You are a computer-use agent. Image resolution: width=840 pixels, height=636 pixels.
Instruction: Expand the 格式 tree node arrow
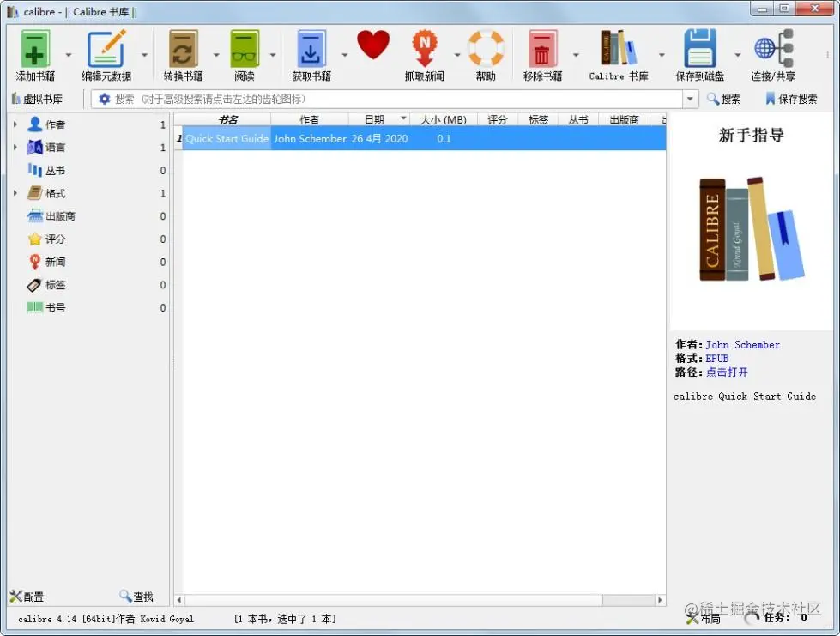[x=15, y=193]
